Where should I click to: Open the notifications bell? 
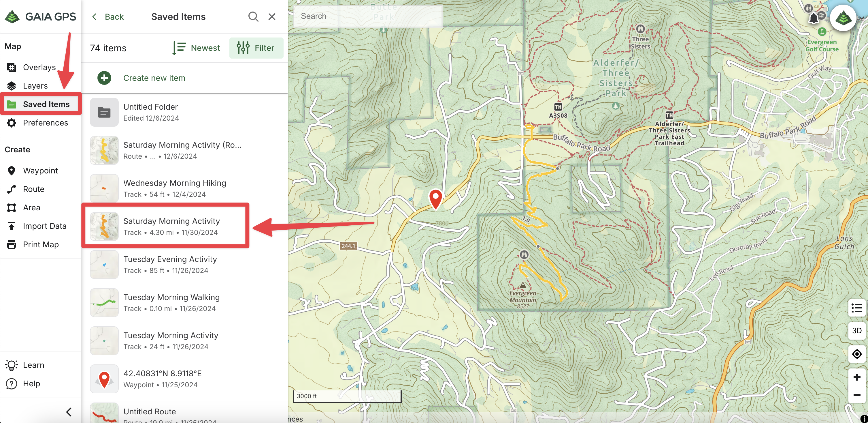pos(814,18)
